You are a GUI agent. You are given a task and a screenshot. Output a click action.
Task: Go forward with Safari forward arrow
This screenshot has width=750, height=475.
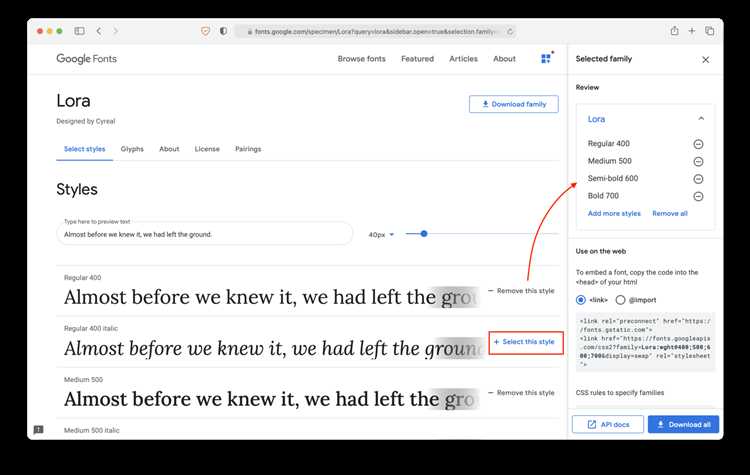[x=115, y=31]
